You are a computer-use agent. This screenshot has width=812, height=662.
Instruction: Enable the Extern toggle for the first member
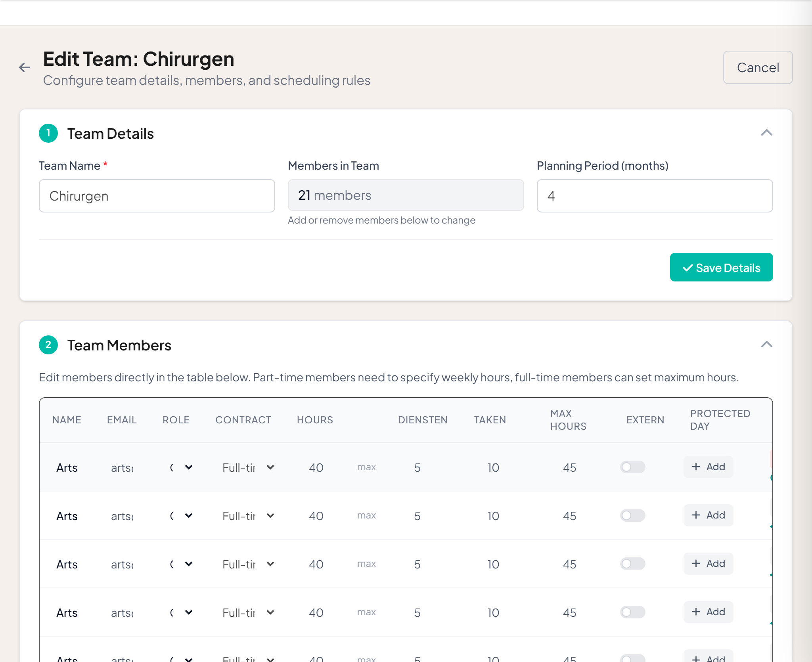click(632, 467)
